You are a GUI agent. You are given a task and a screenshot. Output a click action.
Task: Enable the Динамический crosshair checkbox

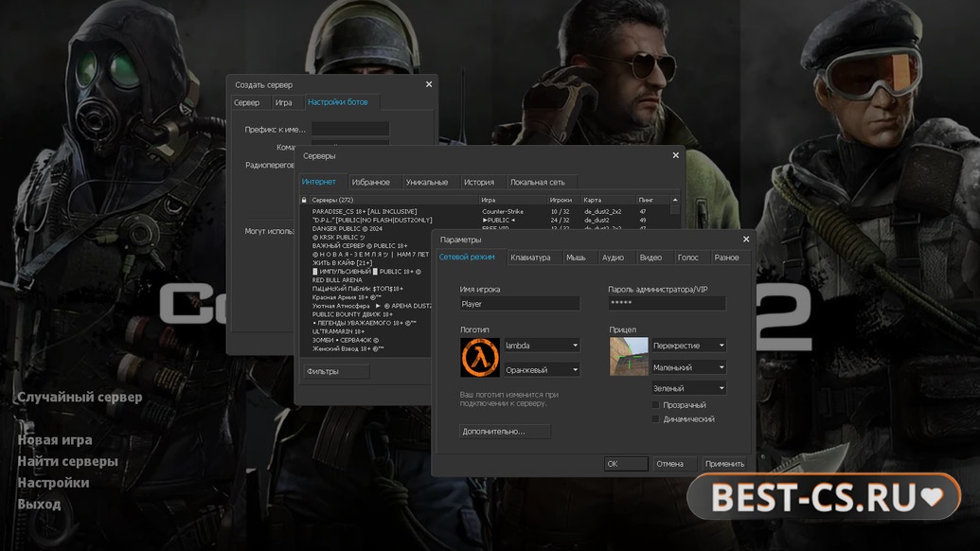(655, 419)
